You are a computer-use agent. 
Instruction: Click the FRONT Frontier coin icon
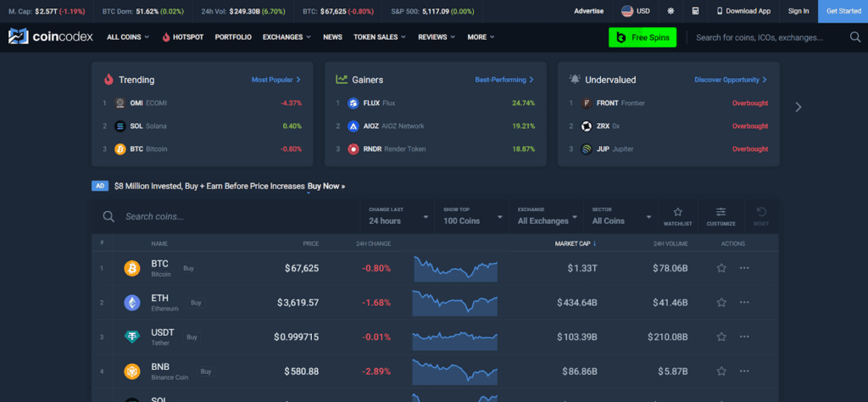pyautogui.click(x=587, y=103)
